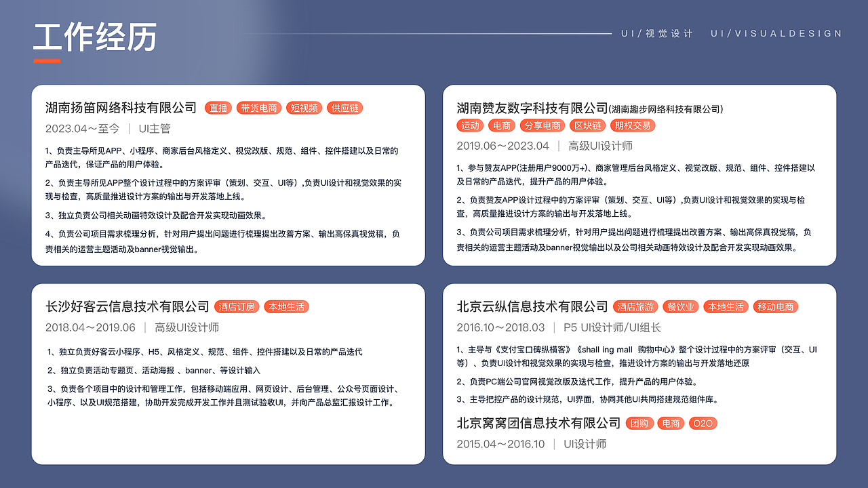
Task: Click the 本地生活 tag in the 长沙好客云 card
Action: pyautogui.click(x=286, y=306)
